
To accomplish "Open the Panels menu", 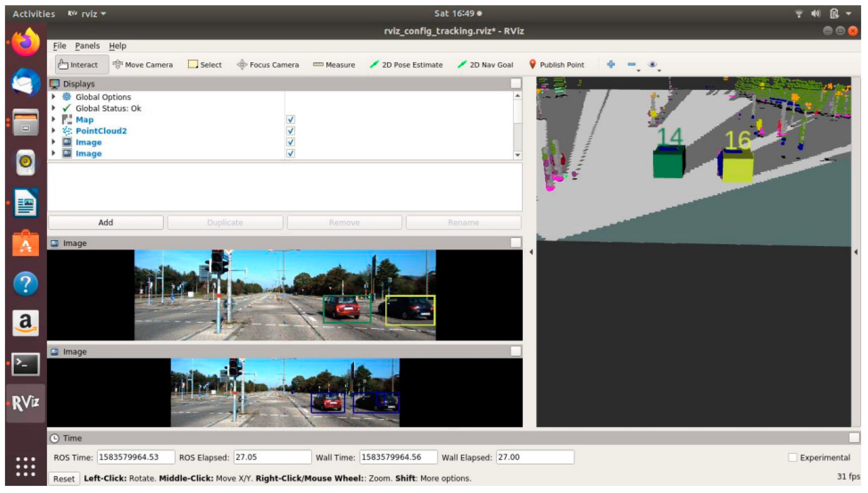I will (87, 46).
